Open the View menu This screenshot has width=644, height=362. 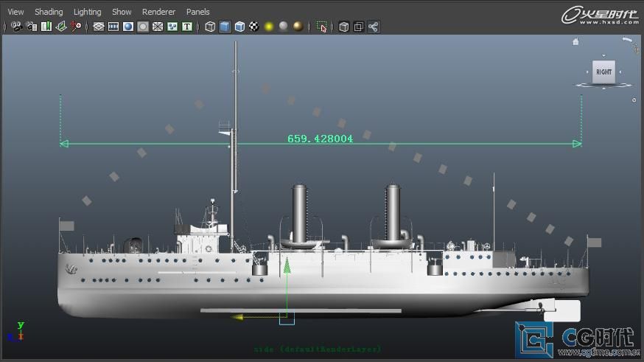click(x=15, y=12)
